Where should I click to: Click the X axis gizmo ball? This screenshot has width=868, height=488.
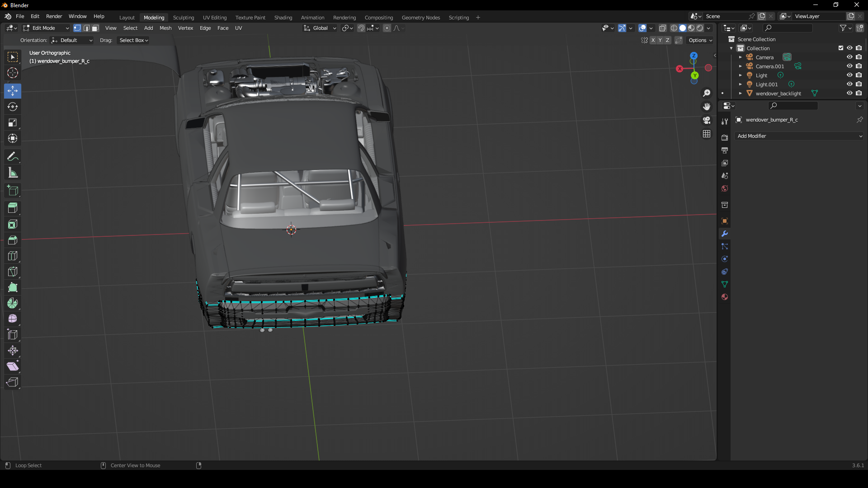coord(679,69)
